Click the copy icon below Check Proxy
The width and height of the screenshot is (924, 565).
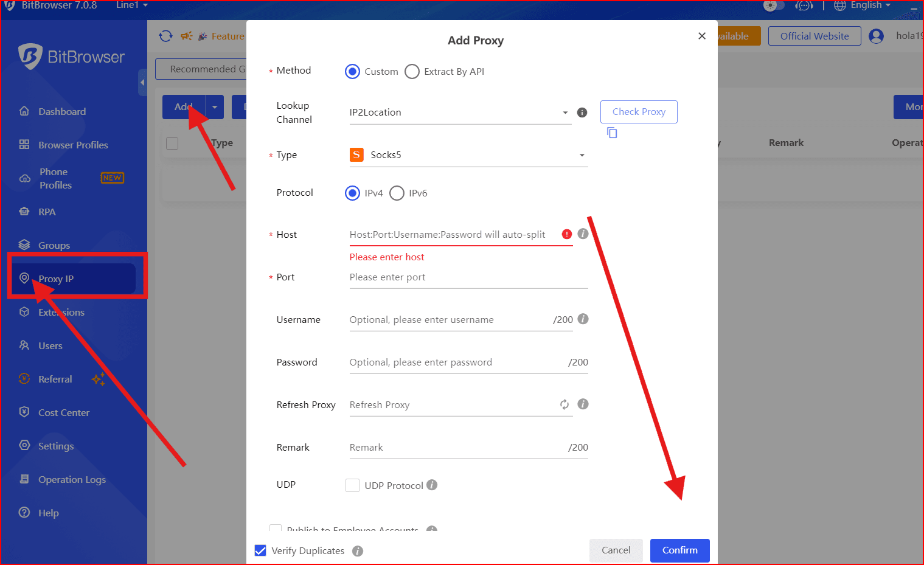point(612,133)
